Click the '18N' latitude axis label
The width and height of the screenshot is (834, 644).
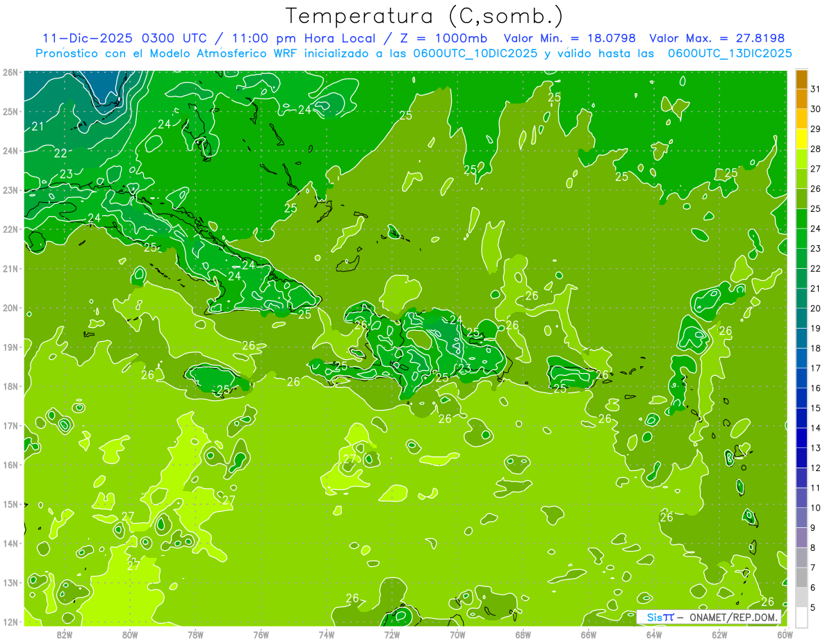click(10, 386)
